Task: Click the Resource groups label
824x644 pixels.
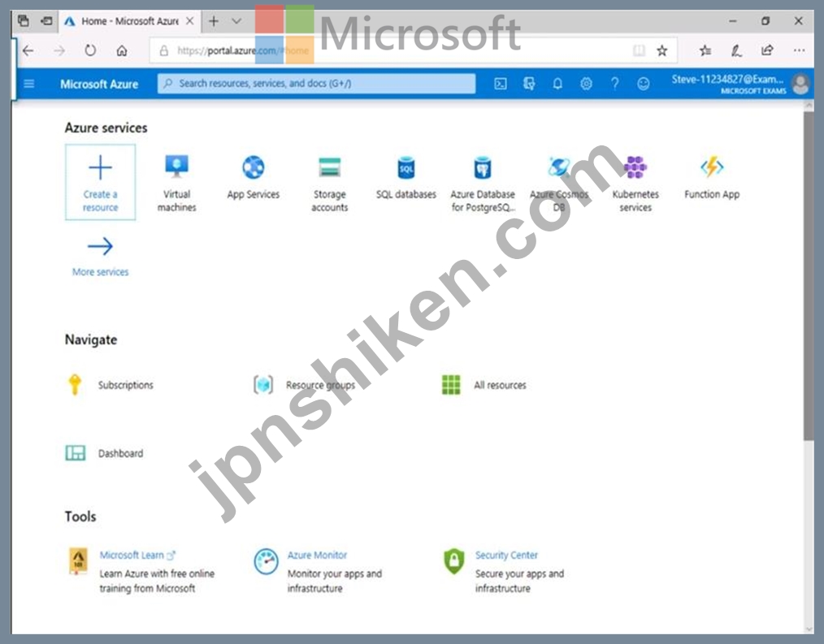Action: [320, 385]
